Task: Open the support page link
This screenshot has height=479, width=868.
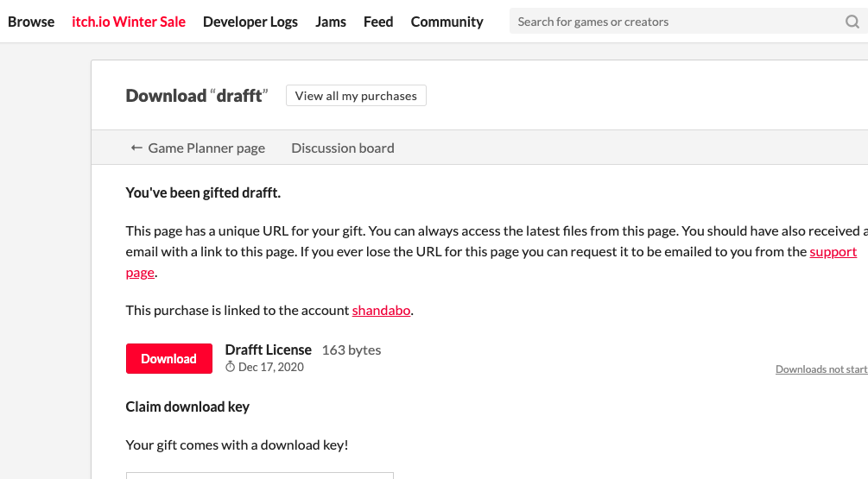Action: point(833,252)
